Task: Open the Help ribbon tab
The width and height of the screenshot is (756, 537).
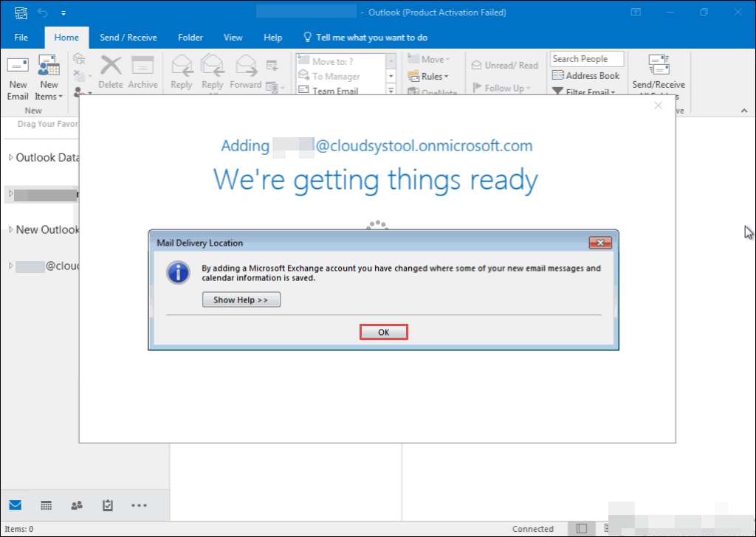Action: (x=273, y=38)
